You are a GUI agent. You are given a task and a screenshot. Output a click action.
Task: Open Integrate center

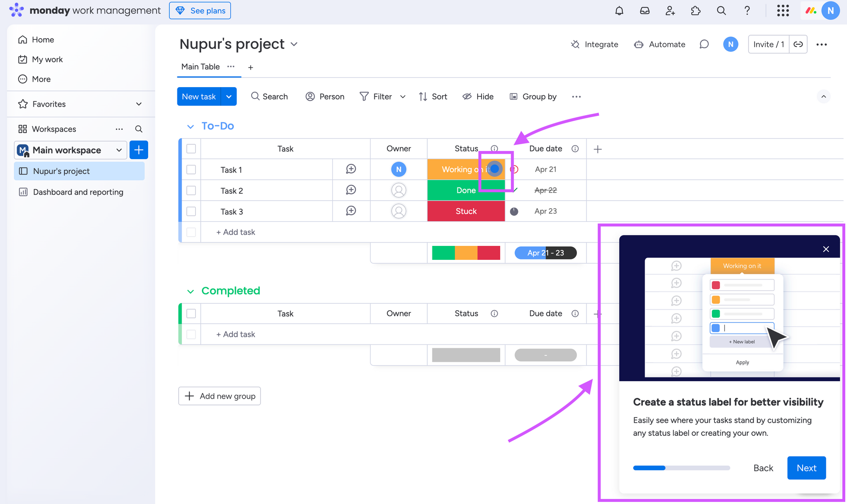coord(594,44)
